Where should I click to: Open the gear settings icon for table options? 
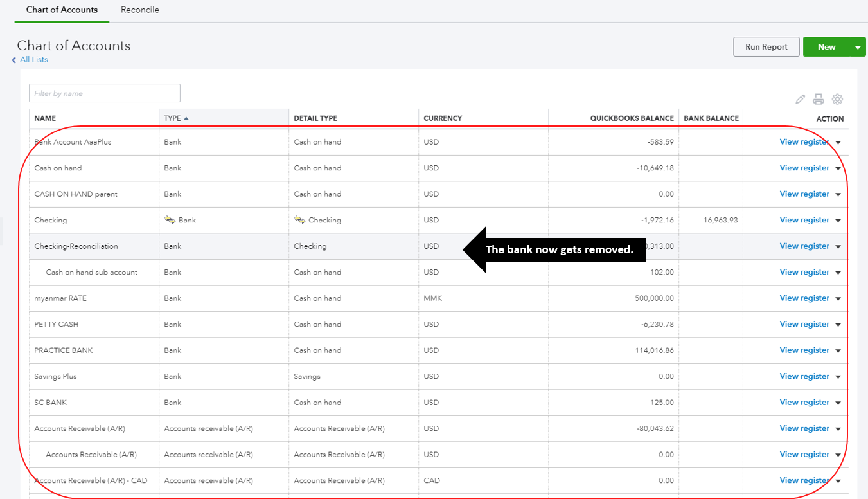tap(837, 99)
